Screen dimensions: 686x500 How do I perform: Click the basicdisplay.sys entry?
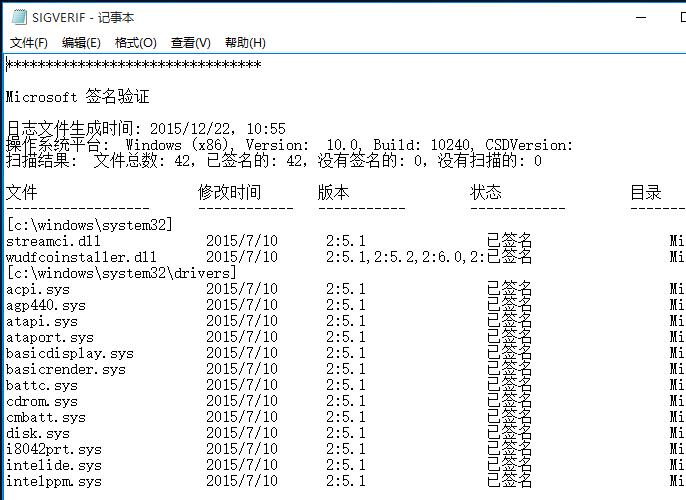click(x=69, y=353)
